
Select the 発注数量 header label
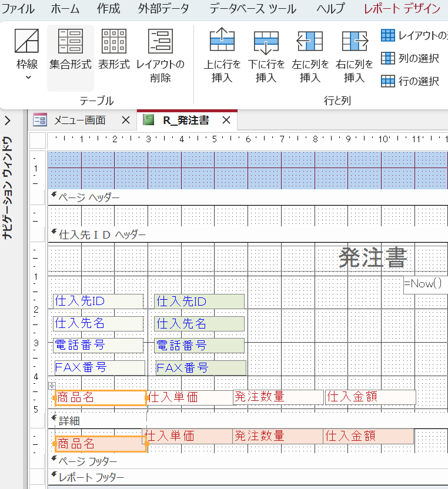pyautogui.click(x=278, y=397)
